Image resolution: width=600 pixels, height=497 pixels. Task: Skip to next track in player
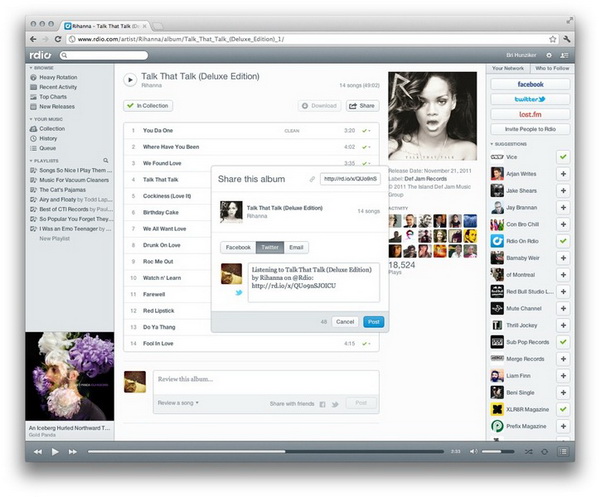point(72,452)
